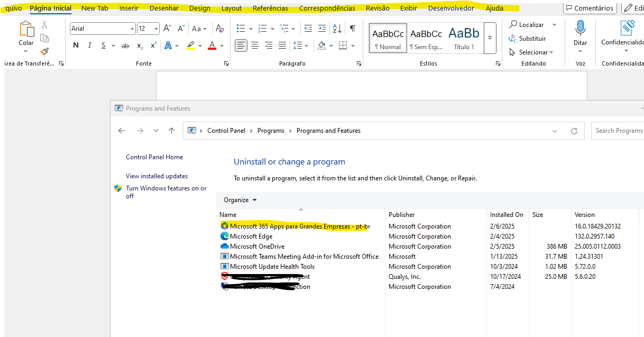Apply the yellow text highlight color
Image resolution: width=644 pixels, height=337 pixels.
click(190, 45)
